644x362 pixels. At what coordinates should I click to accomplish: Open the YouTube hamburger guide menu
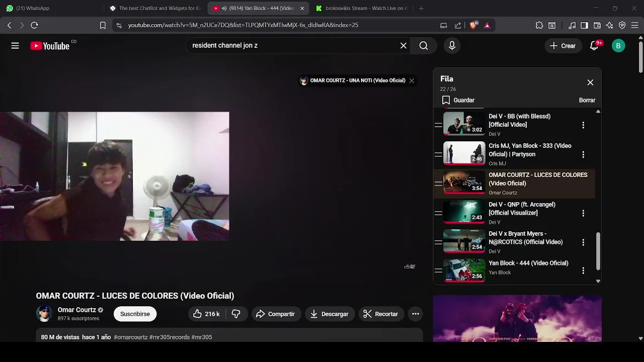15,46
